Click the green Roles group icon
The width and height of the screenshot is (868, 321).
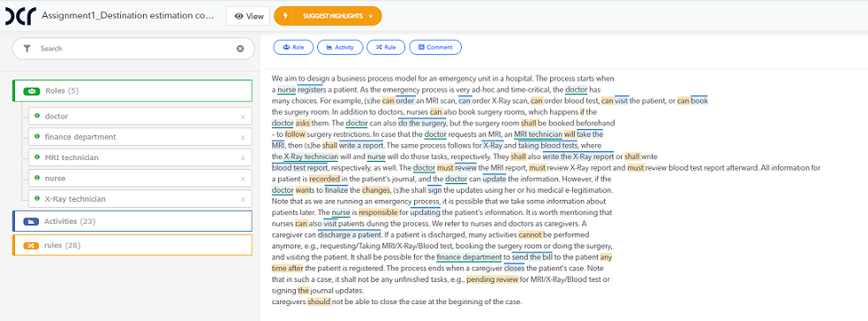[31, 90]
